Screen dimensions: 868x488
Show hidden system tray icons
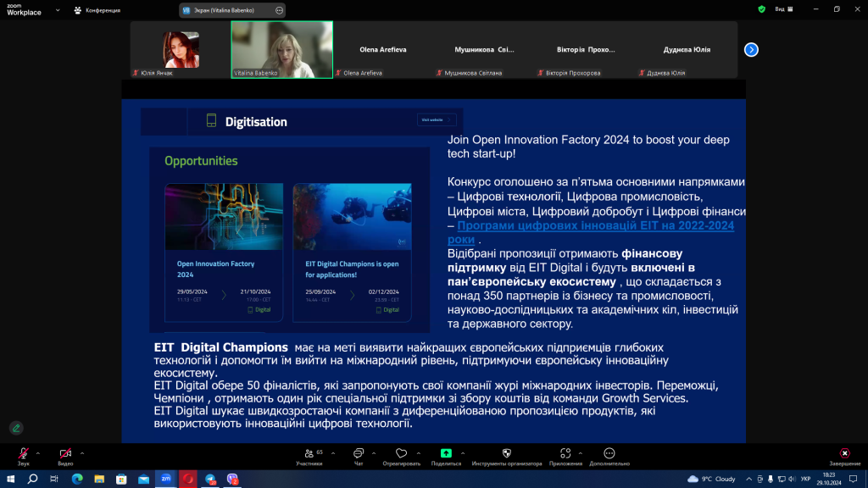pos(749,480)
